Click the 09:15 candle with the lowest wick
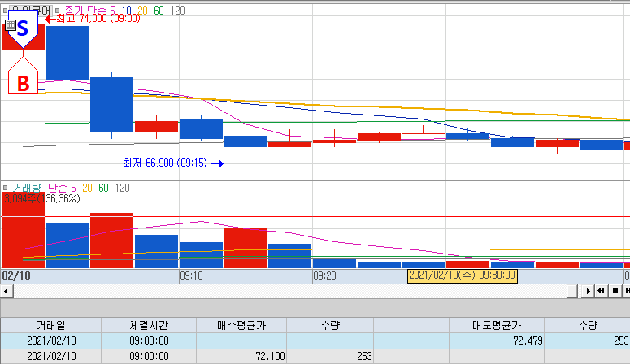The image size is (630, 364). coord(245,141)
